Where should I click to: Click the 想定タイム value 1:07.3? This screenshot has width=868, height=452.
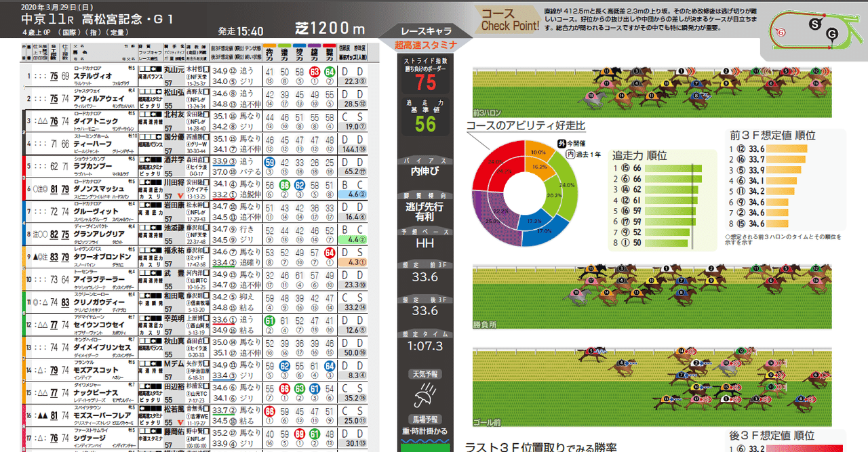(425, 346)
